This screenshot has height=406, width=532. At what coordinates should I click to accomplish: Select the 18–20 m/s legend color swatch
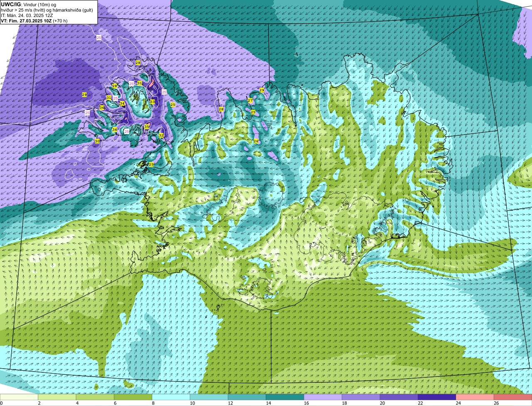[361, 397]
